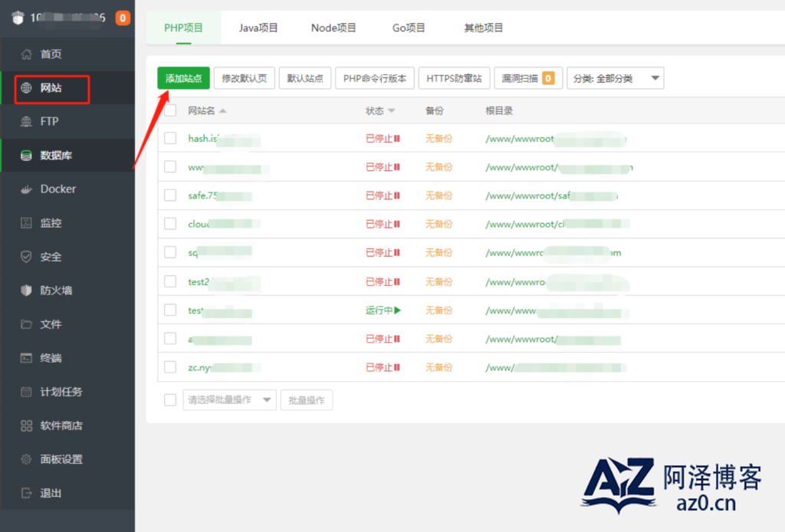Click the database (数据库) cylinder icon
The height and width of the screenshot is (532, 785).
point(26,156)
